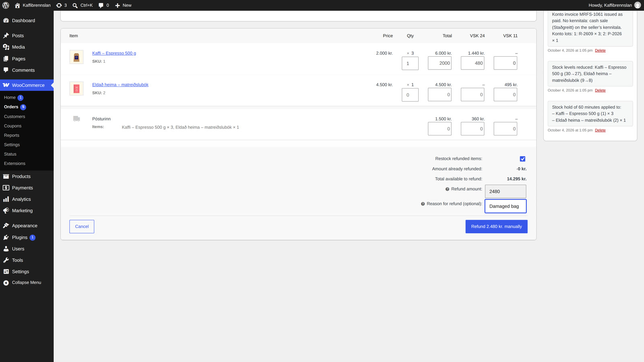Open the Ctrl+K search icon
The image size is (644, 362).
[83, 5]
